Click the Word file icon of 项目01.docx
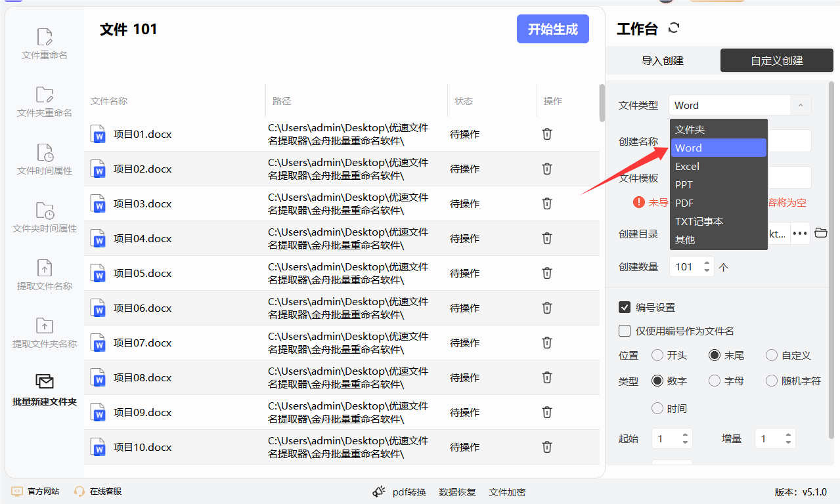Image resolution: width=840 pixels, height=504 pixels. coord(98,134)
